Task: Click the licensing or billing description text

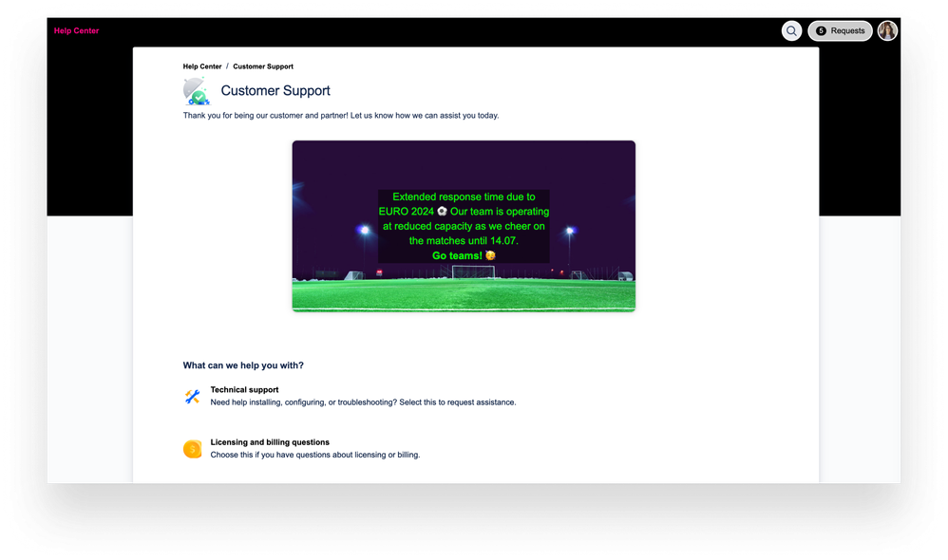Action: click(315, 455)
